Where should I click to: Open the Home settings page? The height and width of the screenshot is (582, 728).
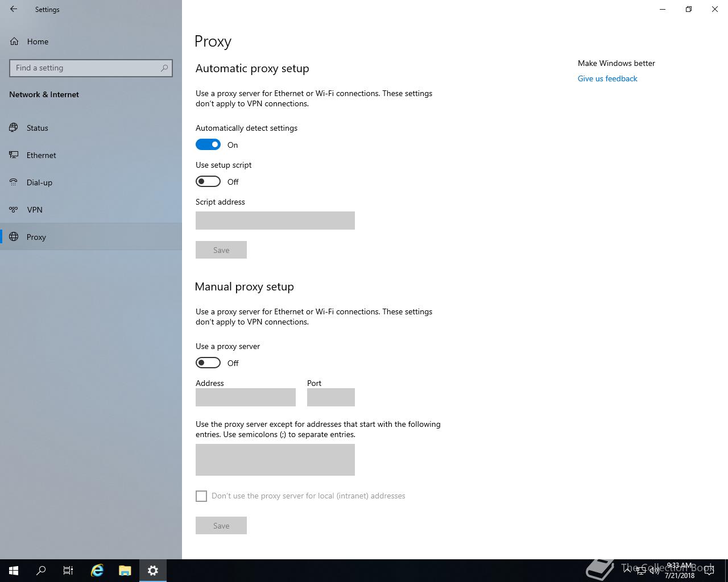point(91,41)
